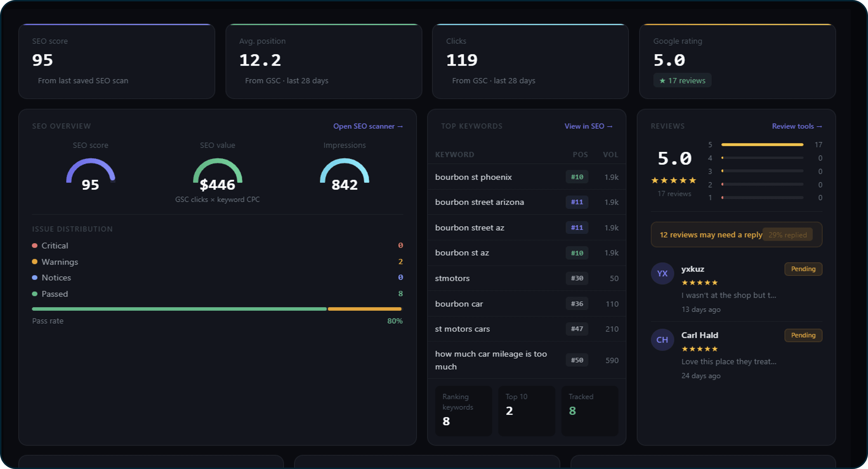Image resolution: width=868 pixels, height=469 pixels.
Task: Click the star rating on Carl Hald's review
Action: coord(699,349)
